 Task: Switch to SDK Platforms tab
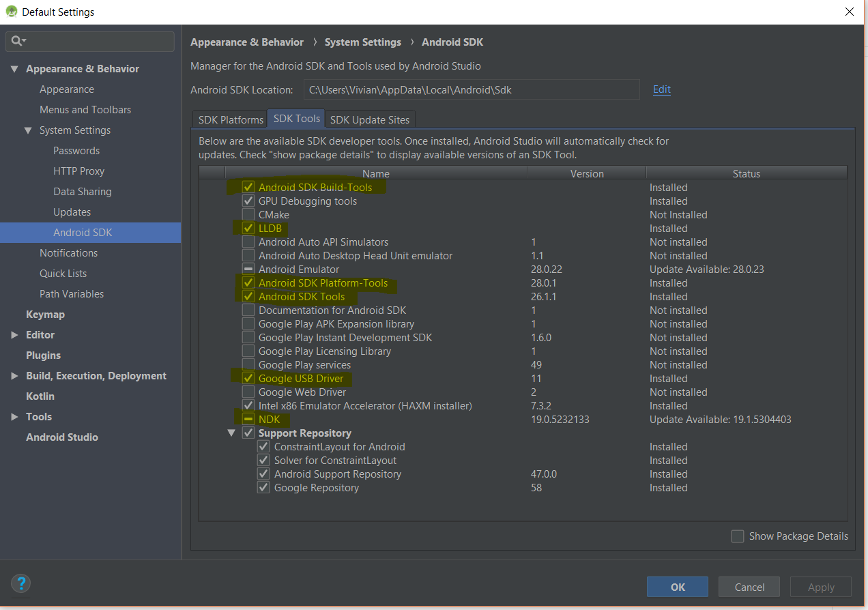(231, 119)
